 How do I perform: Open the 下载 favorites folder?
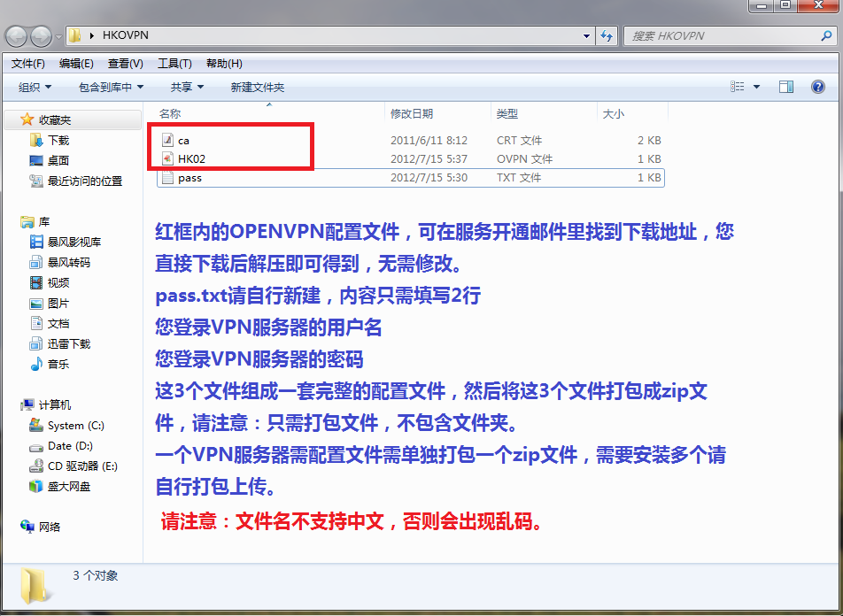[x=58, y=140]
